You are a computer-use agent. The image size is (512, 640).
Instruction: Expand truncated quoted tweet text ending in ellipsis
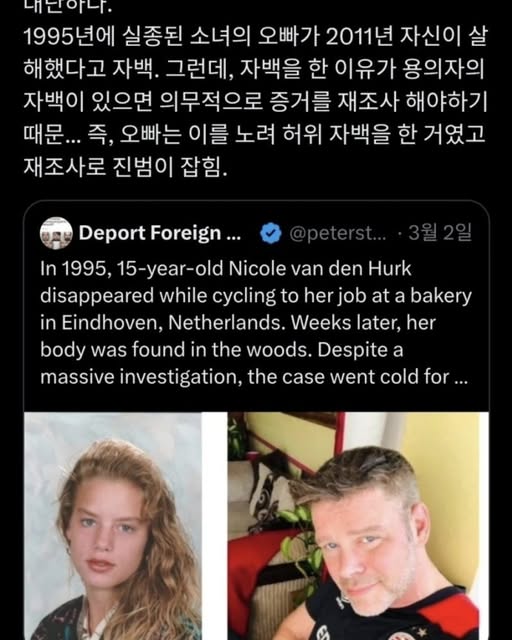pos(461,377)
